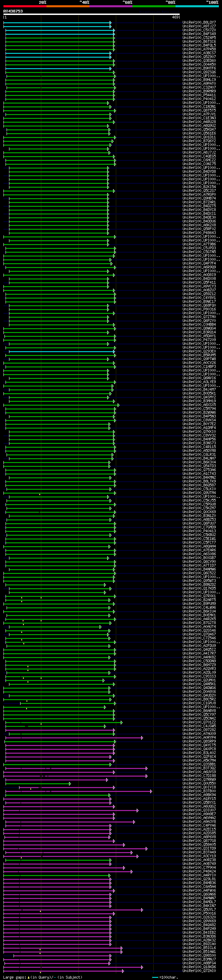Screen dimensions: 222x980
Task: Select the UniRef100_Q6GN66 label
Action: [199, 894]
